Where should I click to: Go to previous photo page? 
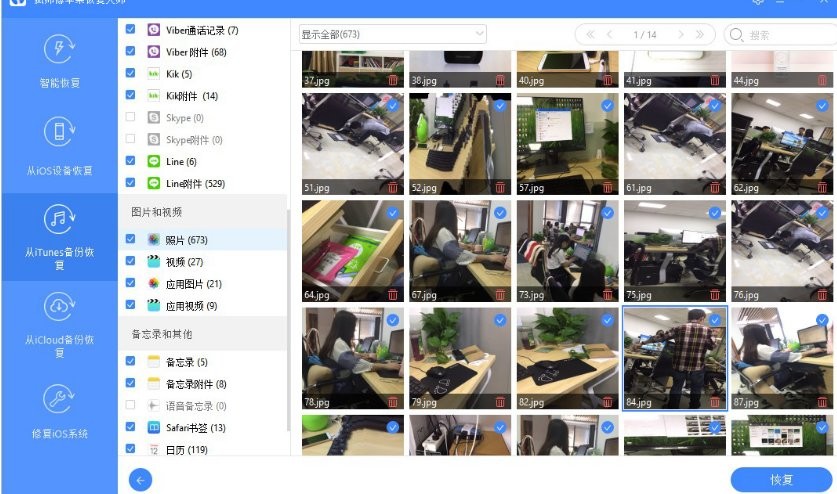[610, 35]
